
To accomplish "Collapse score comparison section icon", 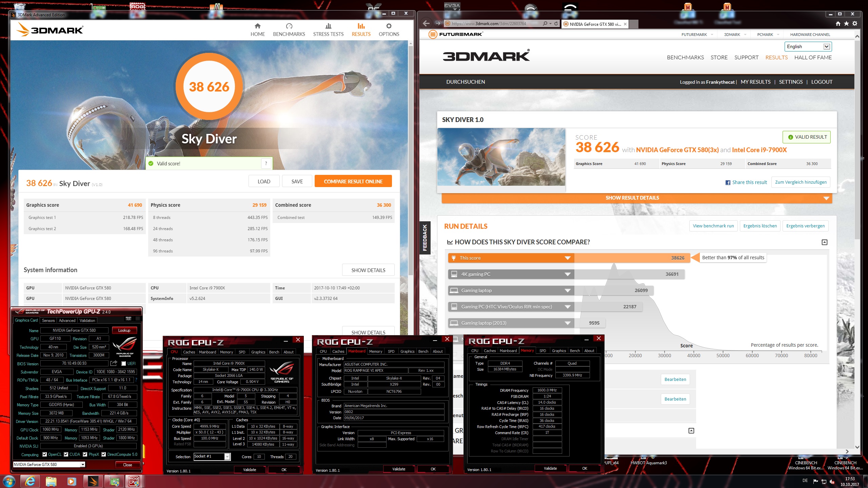I will (825, 242).
